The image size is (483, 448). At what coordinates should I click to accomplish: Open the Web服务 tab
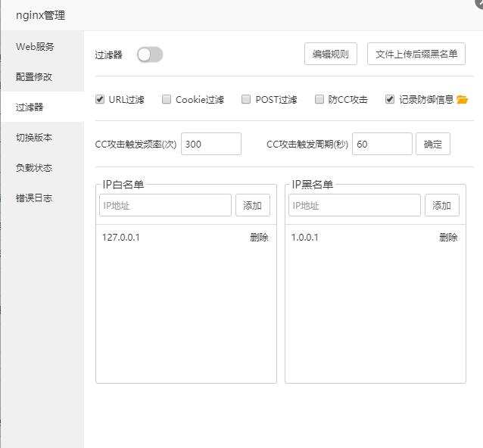(x=42, y=46)
